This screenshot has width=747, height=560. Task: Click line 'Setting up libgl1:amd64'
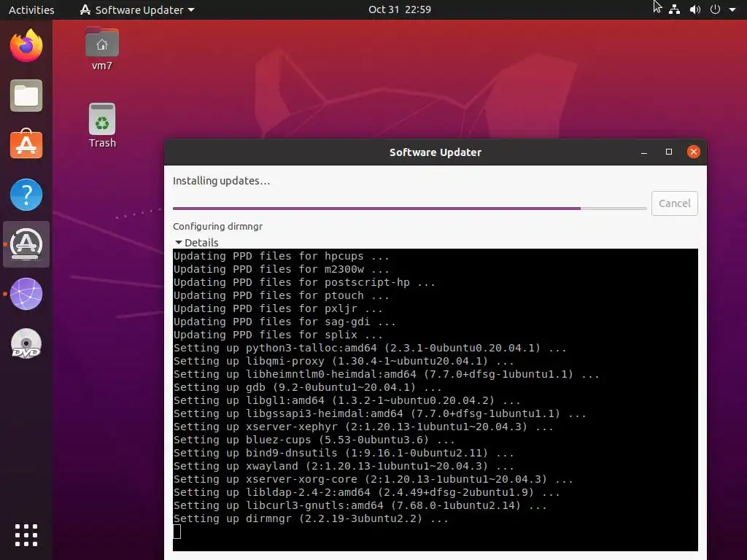coord(347,401)
